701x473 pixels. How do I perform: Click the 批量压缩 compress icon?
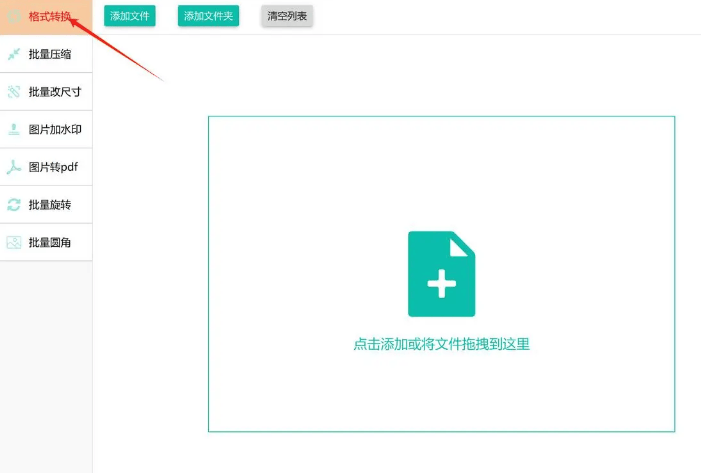pos(14,54)
